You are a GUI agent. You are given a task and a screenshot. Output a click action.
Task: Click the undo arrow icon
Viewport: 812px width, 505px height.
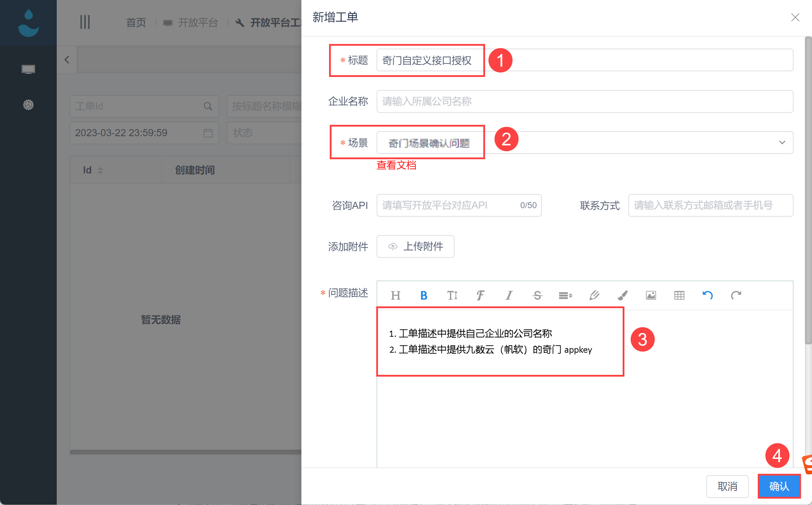point(707,295)
